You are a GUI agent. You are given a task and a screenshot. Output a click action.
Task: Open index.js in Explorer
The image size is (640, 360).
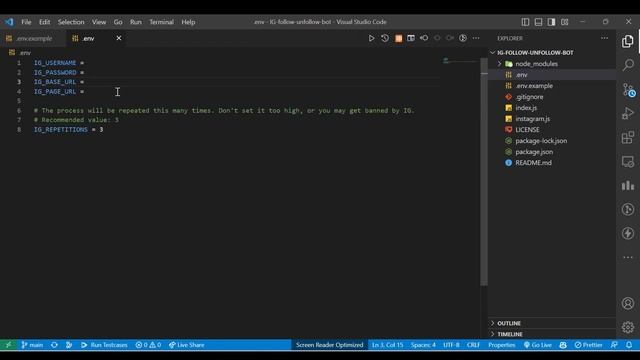click(x=526, y=108)
